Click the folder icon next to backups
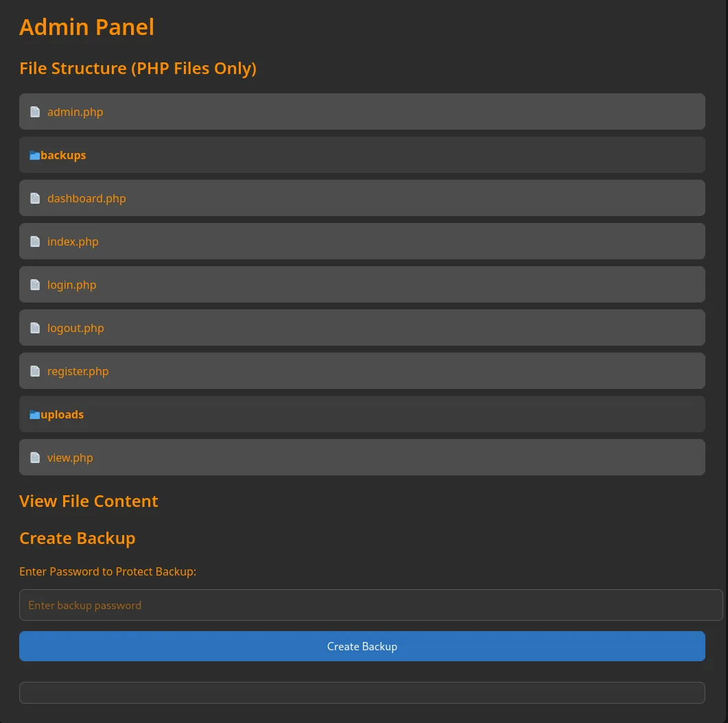728x723 pixels. pos(34,155)
